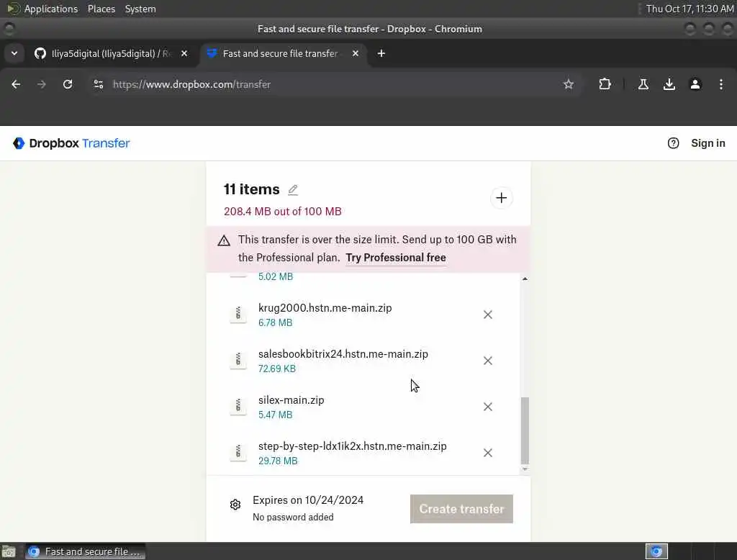
Task: Close the Dropbox transfer tab
Action: tap(356, 53)
